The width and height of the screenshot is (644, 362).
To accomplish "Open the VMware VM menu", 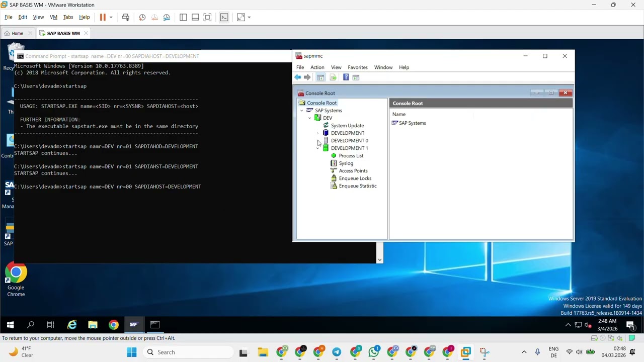I will coord(53,17).
